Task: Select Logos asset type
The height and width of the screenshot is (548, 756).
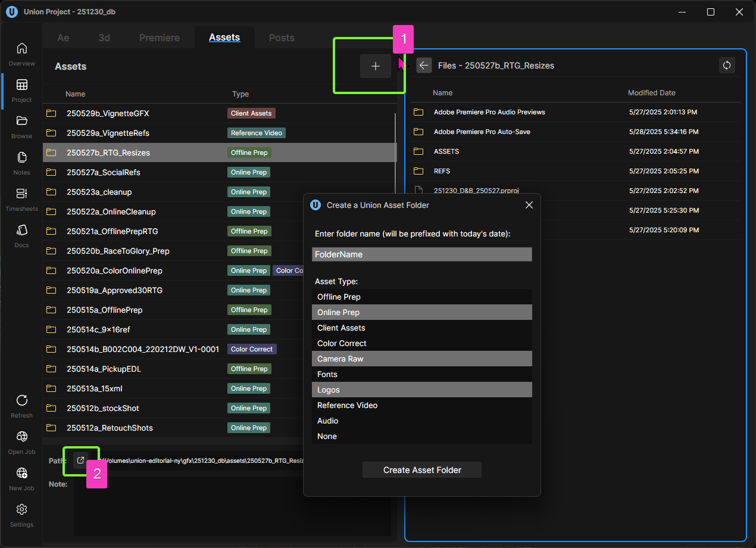Action: click(422, 390)
